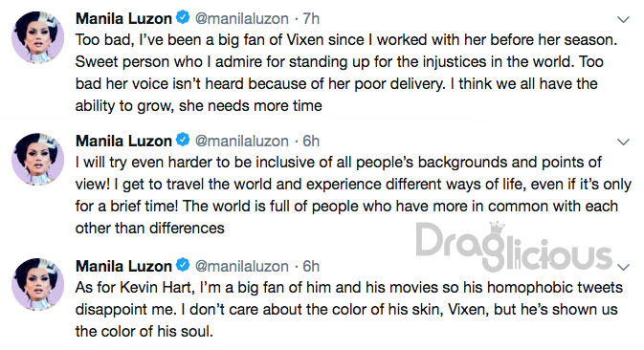Open first tweet's Manila Luzon avatar
Screen dimensions: 644x350
click(37, 37)
